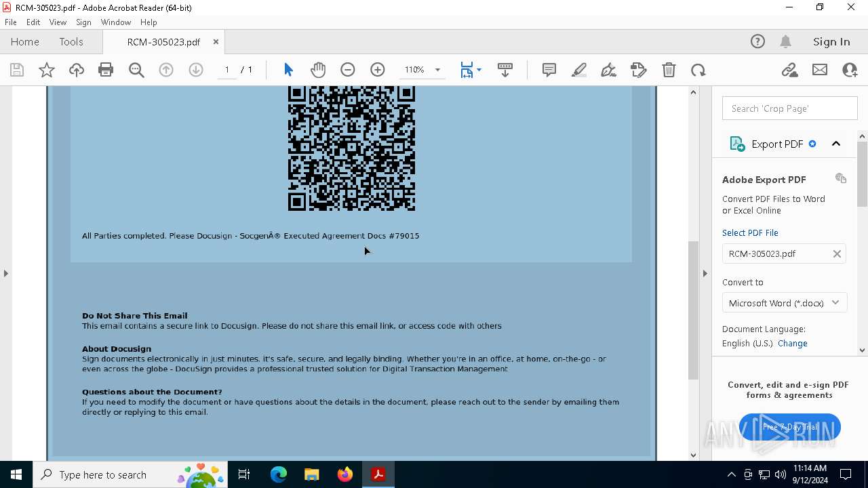The width and height of the screenshot is (868, 488).
Task: Go to next page arrow
Action: 196,70
